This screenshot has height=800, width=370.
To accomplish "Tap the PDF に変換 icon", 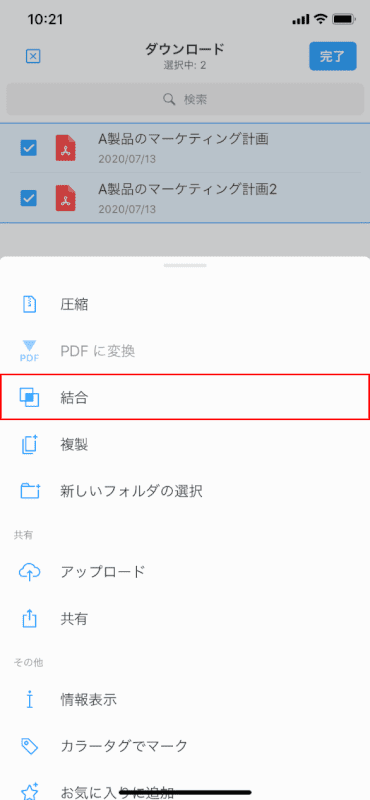I will (x=30, y=351).
